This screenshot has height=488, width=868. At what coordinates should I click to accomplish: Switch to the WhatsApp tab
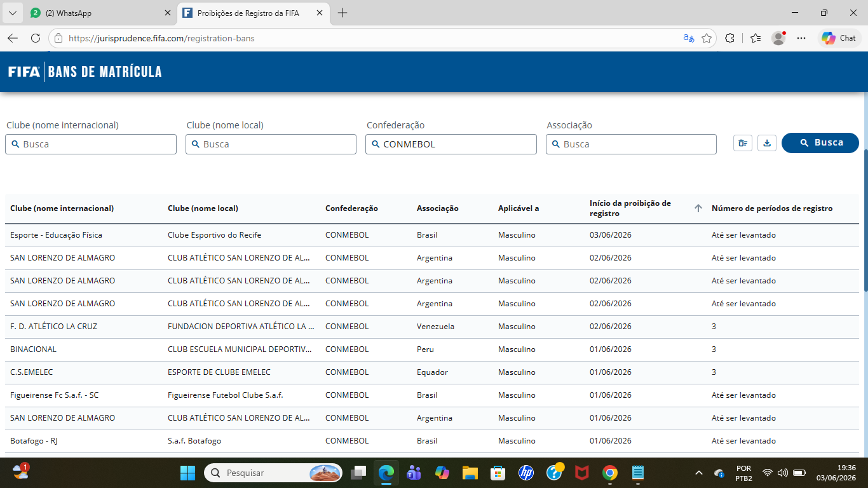100,13
